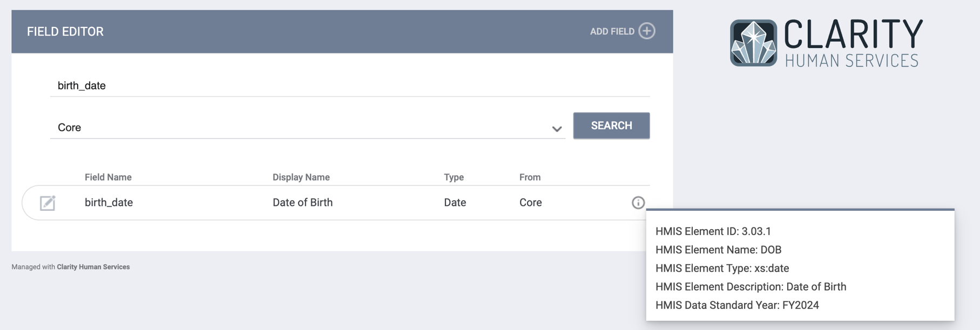
Task: Click HMIS Element ID: 3.03.1 text
Action: pos(713,231)
